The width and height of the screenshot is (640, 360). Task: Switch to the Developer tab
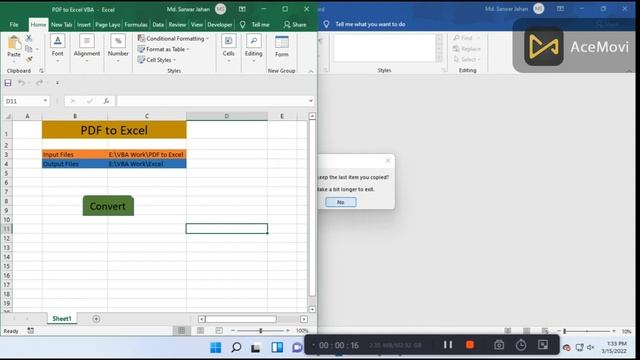click(220, 24)
